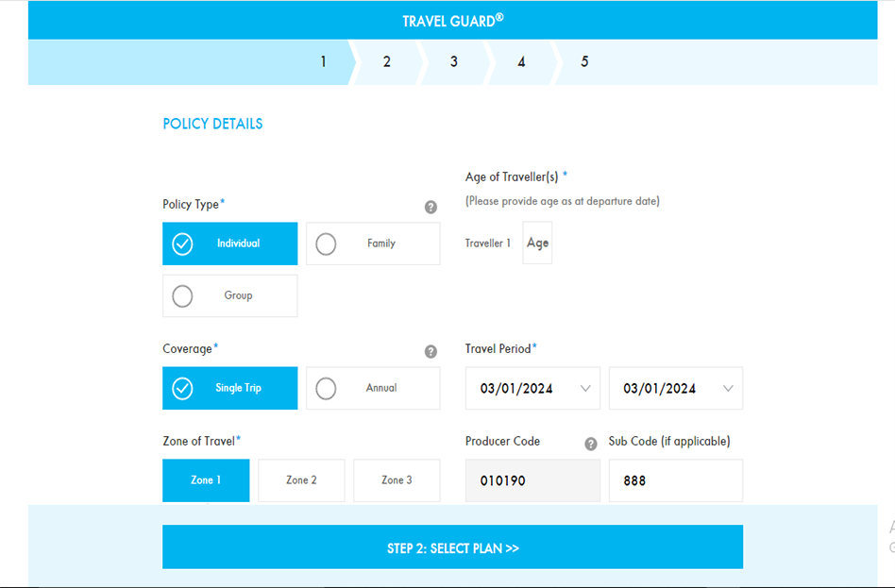
Task: Select Zone 1 travel zone
Action: coord(206,480)
